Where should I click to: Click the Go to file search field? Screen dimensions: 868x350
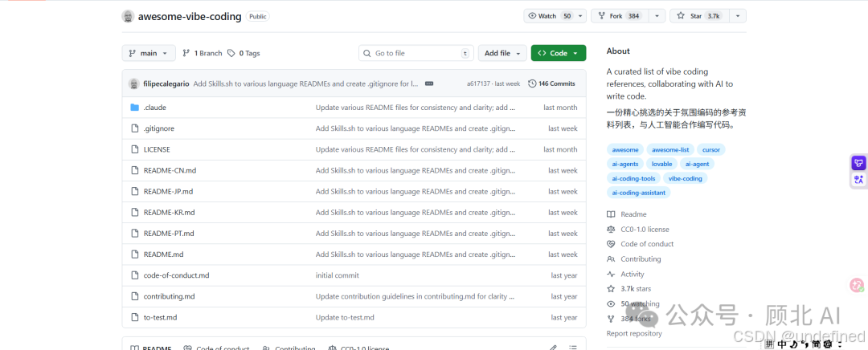click(416, 53)
